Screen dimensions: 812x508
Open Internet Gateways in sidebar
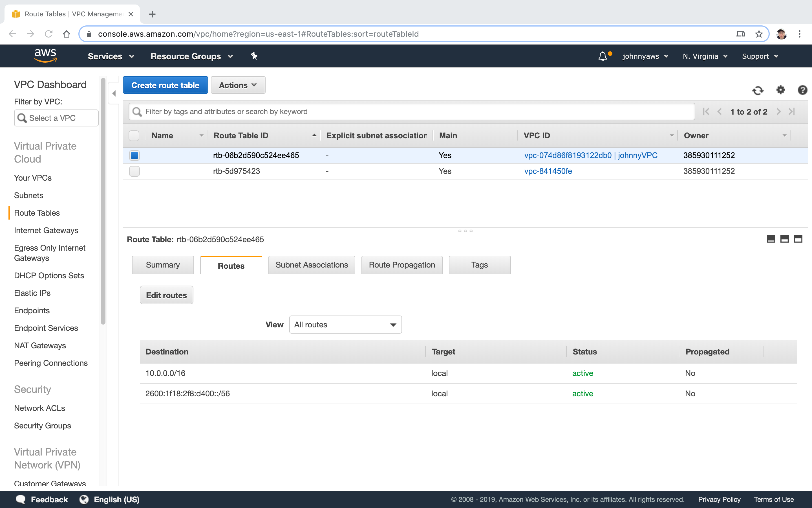click(46, 230)
